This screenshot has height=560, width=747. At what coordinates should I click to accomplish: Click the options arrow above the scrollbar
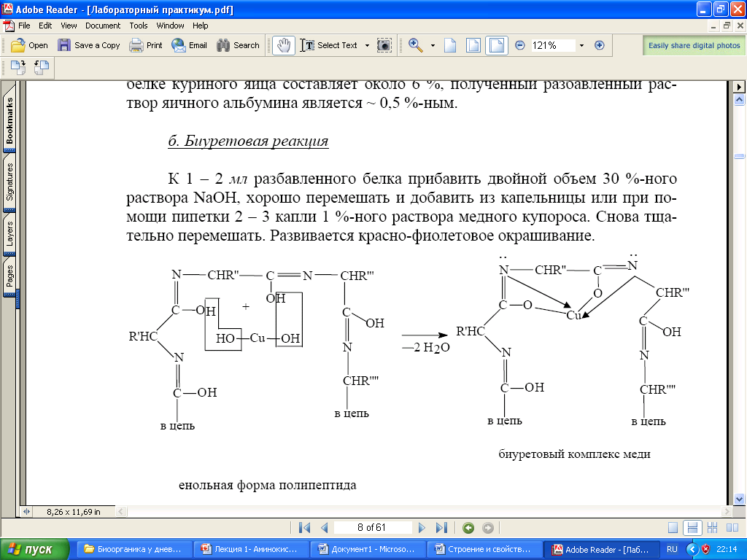[740, 87]
